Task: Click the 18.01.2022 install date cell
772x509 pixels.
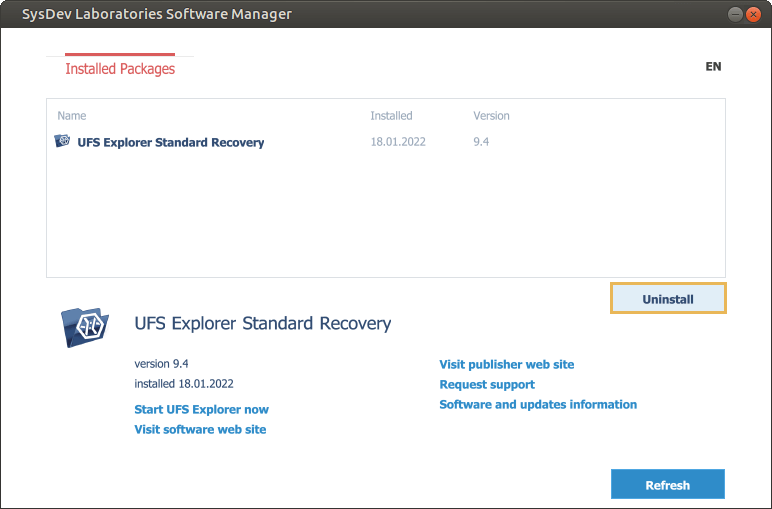Action: point(398,142)
